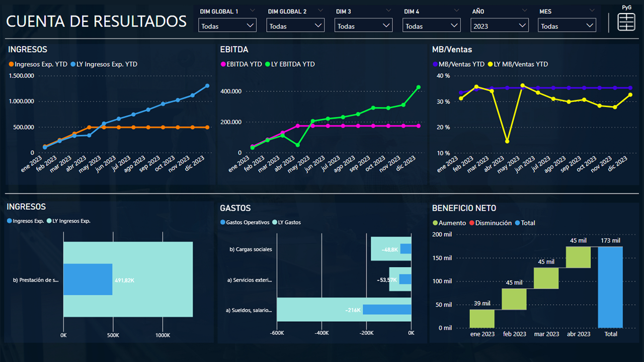Open the DIM 3 dropdown selector

pyautogui.click(x=364, y=26)
